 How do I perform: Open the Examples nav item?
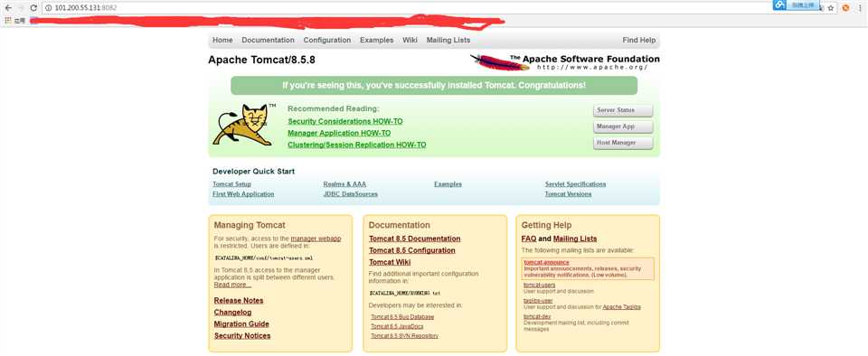pyautogui.click(x=376, y=41)
